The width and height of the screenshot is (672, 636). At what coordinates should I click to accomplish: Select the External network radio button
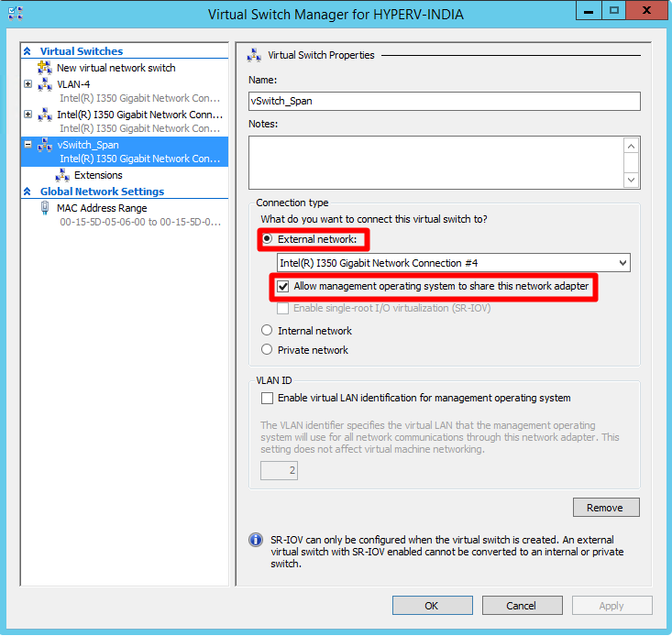tap(267, 238)
